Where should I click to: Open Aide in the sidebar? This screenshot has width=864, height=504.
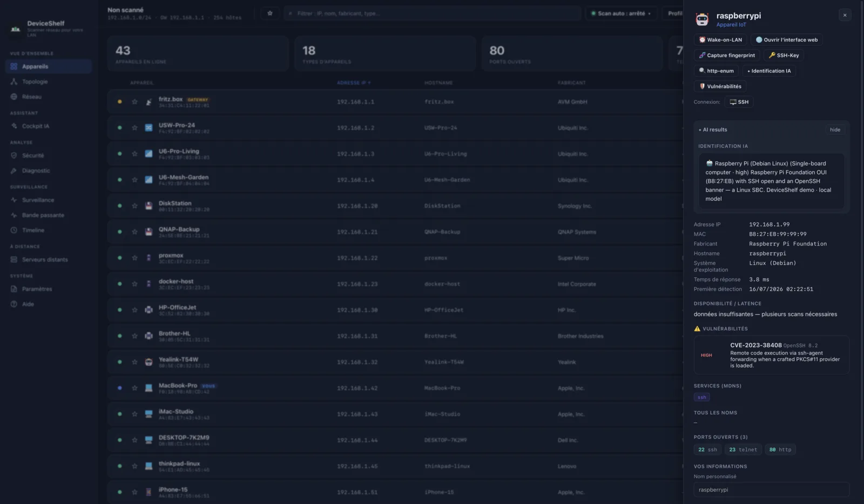pyautogui.click(x=49, y=304)
